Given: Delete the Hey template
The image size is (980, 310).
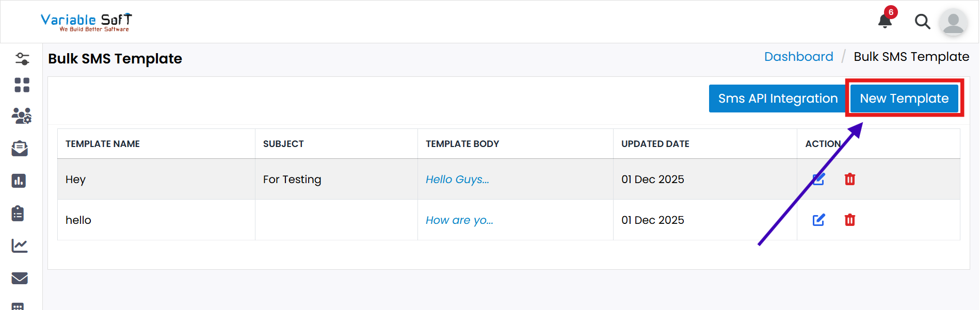Looking at the screenshot, I should (849, 180).
